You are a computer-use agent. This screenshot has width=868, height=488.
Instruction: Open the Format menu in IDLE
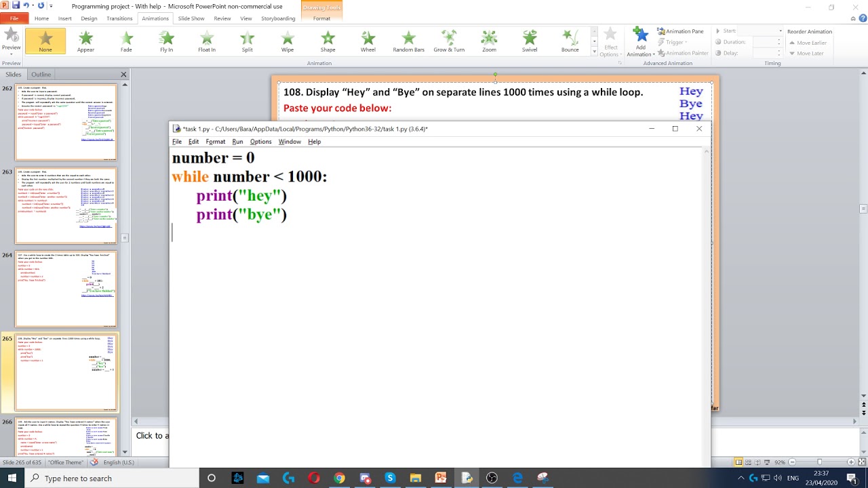coord(216,142)
